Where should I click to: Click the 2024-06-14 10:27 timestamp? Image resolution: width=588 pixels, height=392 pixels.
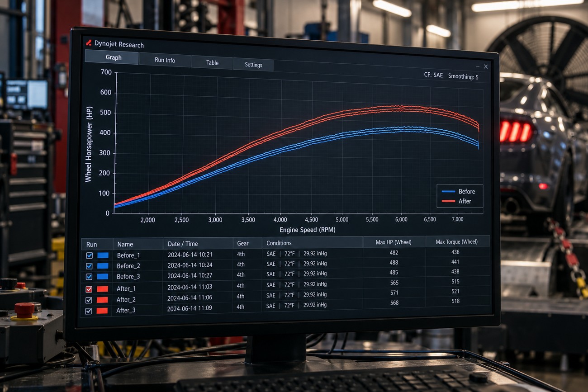pyautogui.click(x=190, y=276)
